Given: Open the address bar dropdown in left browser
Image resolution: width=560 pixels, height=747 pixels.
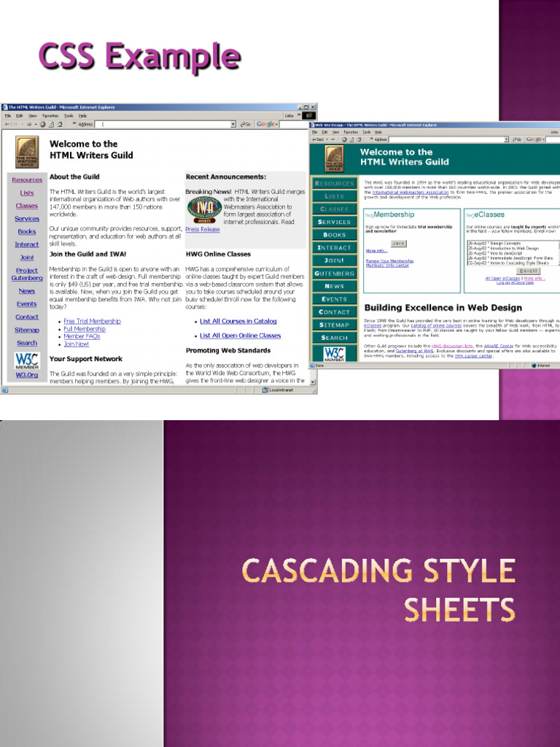Looking at the screenshot, I should pyautogui.click(x=233, y=124).
